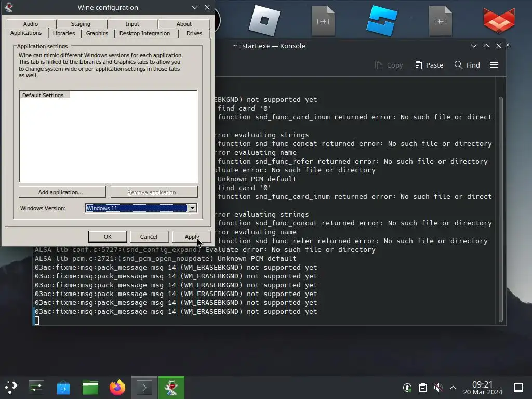
Task: Open the system updates tray icon
Action: point(407,387)
